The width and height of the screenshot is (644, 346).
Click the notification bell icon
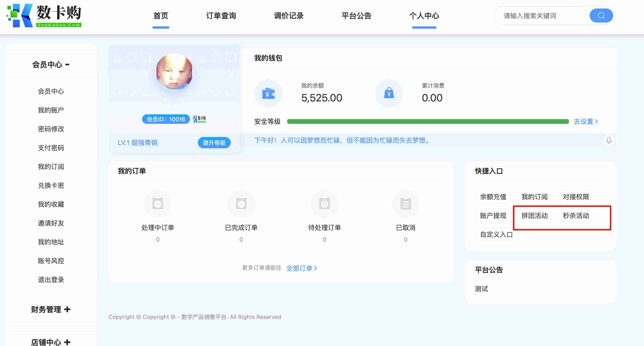tap(609, 140)
